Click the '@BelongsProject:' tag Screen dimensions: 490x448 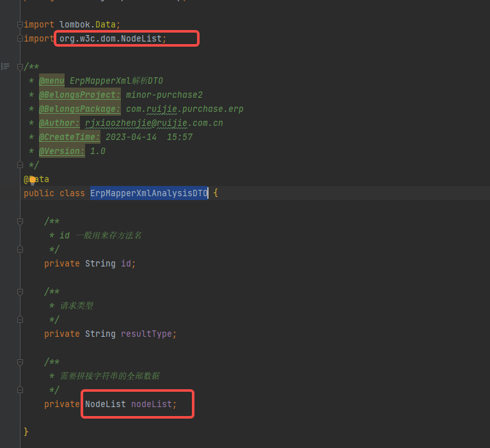click(x=80, y=95)
